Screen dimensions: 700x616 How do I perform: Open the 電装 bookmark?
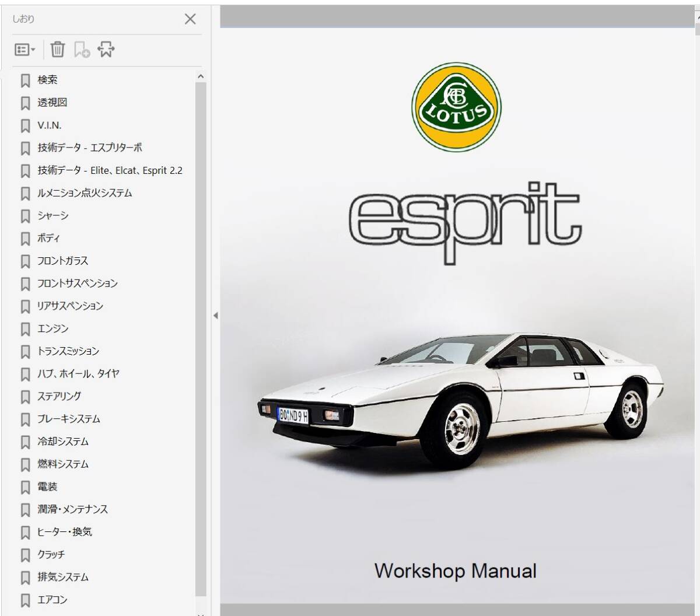point(47,487)
